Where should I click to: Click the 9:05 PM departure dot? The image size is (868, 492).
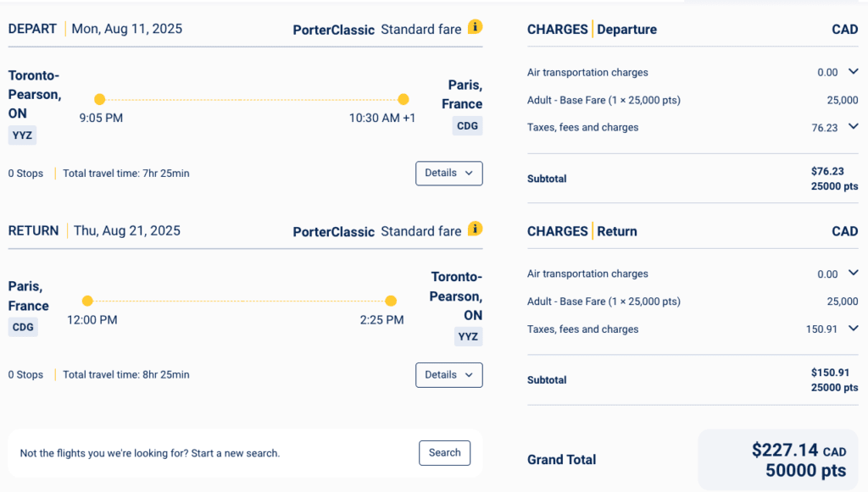coord(100,99)
